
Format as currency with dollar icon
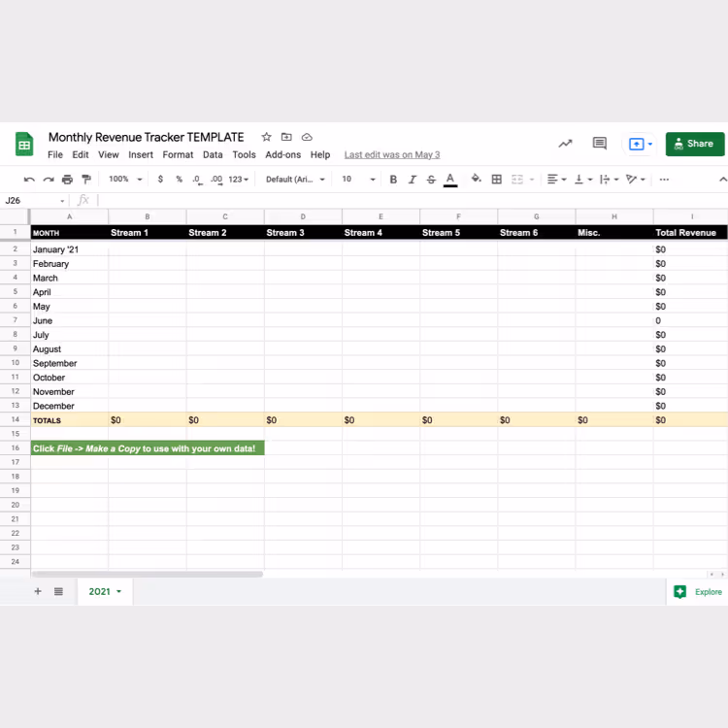pyautogui.click(x=160, y=180)
